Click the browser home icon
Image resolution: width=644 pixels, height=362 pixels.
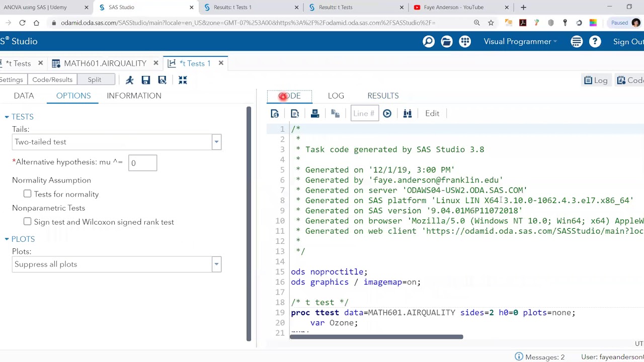(36, 23)
